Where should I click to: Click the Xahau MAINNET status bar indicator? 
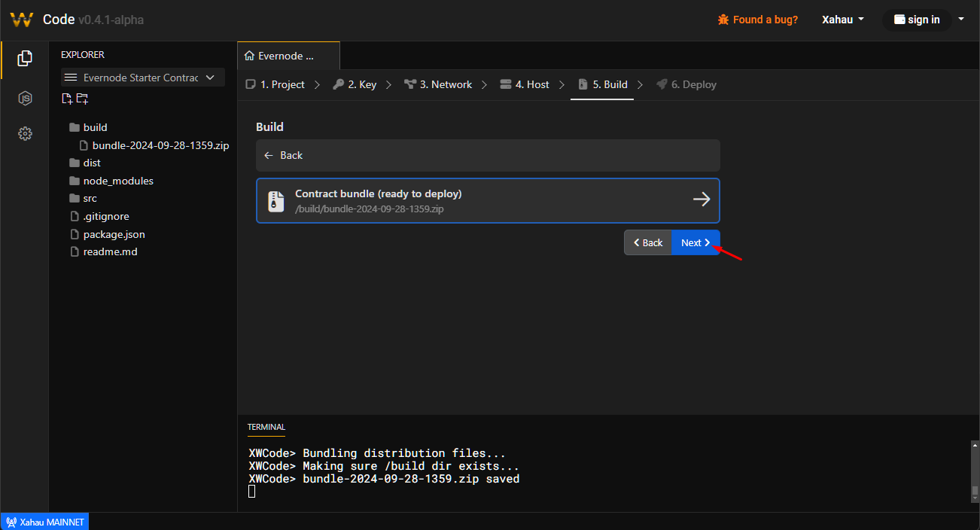tap(45, 522)
